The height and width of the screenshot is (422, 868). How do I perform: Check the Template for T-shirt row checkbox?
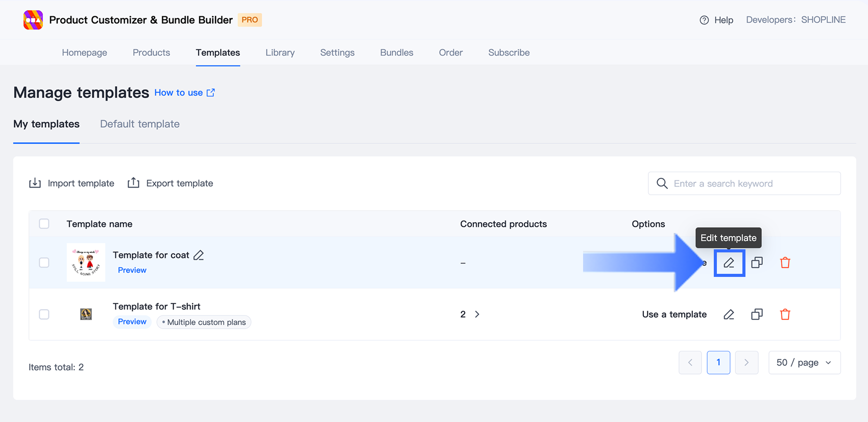[x=44, y=314]
